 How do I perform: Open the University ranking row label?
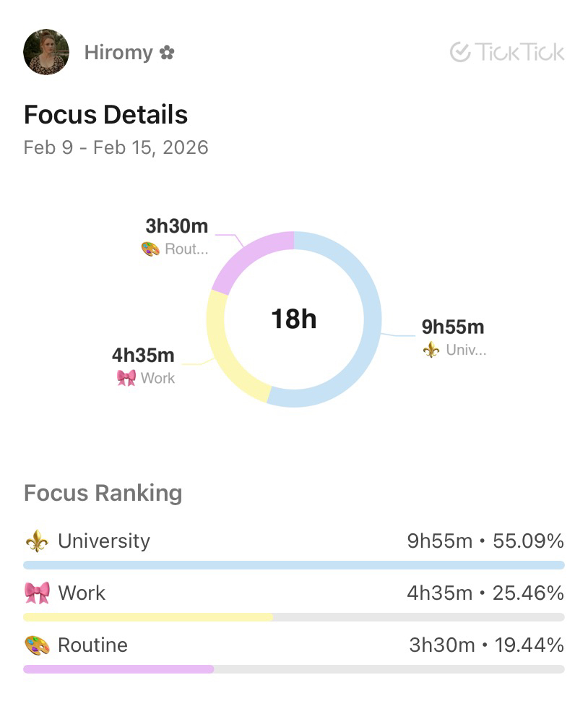(104, 541)
